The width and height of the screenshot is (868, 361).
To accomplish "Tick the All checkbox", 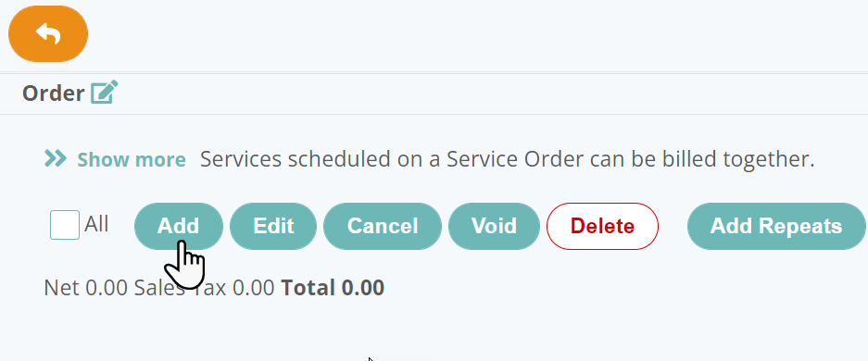I will click(x=65, y=225).
